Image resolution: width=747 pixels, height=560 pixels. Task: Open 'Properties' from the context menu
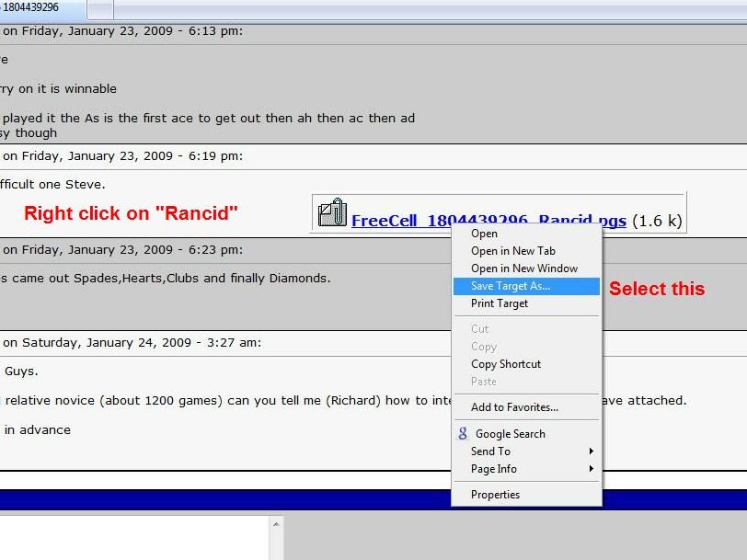495,495
